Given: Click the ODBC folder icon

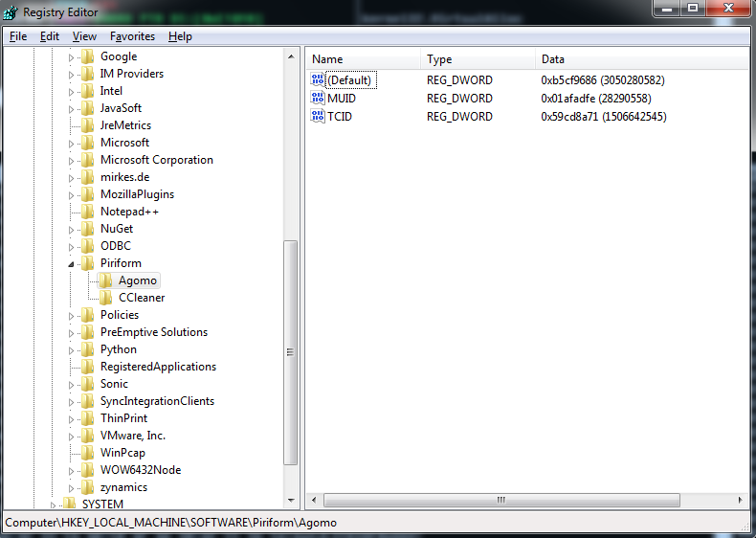Looking at the screenshot, I should click(88, 246).
